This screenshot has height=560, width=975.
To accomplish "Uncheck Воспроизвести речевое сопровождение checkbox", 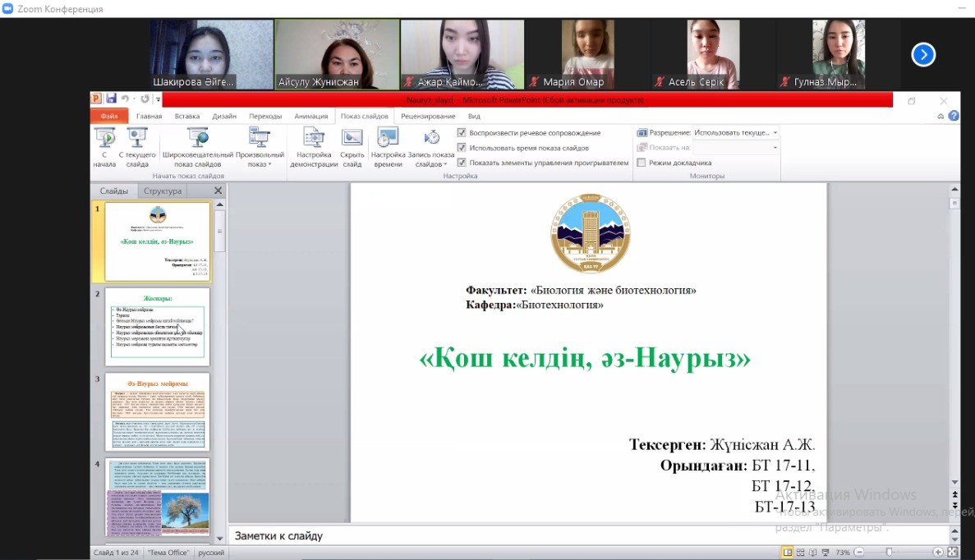I will pos(462,133).
